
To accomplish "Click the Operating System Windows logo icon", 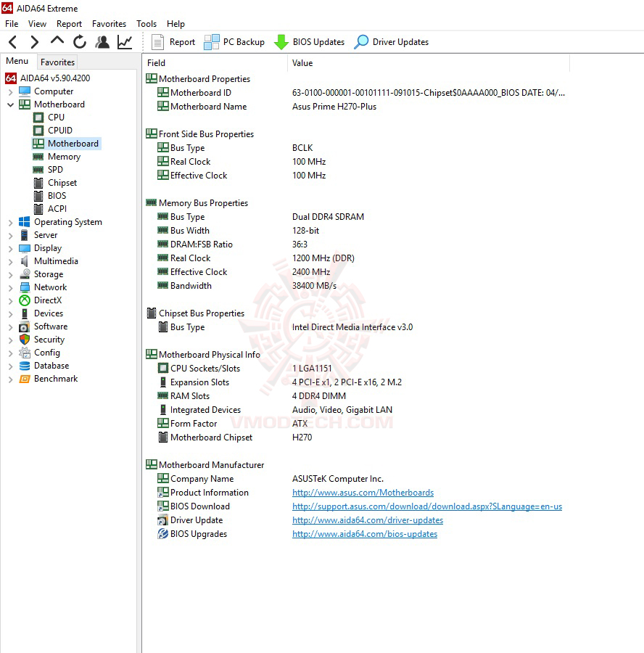I will (25, 222).
